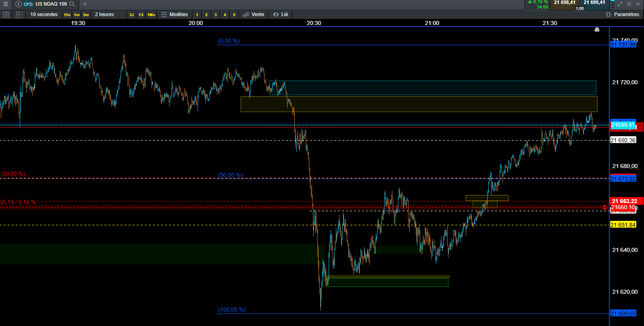
Task: Switch to 5m timeframe shortcut
Action: coord(86,15)
